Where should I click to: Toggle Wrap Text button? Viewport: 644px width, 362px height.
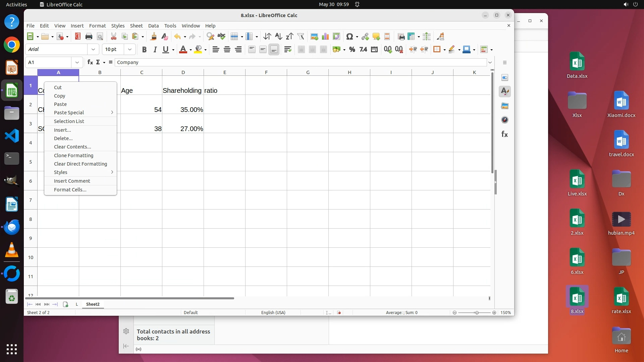287,50
